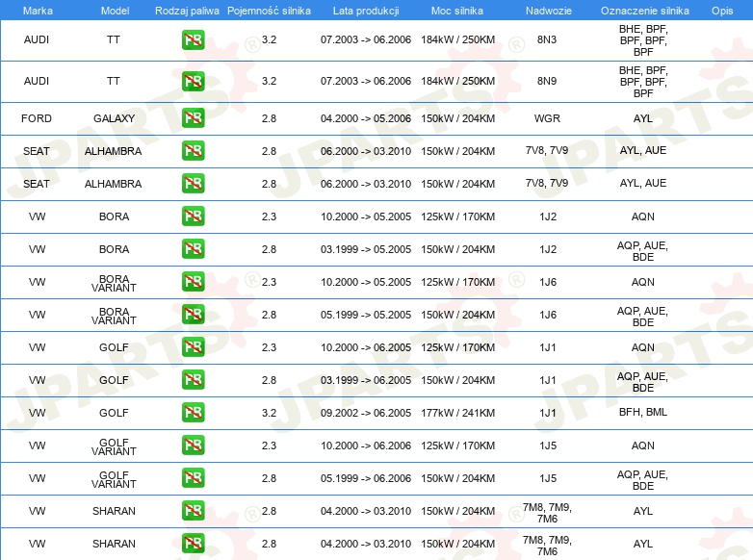Select the fuel icon in the BORA VARIANT 2.3 row
Screen dimensions: 753x560
[193, 281]
